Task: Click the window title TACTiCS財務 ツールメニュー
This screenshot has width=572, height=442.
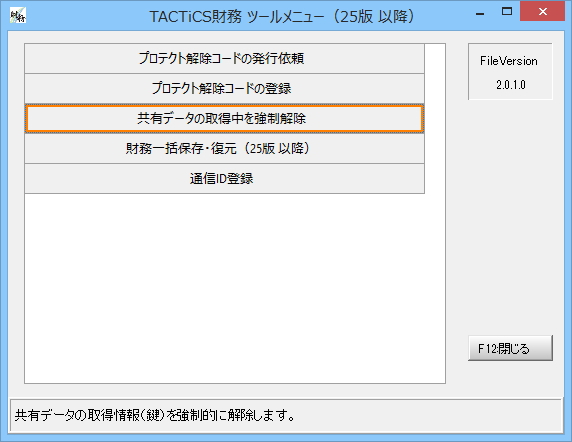Action: click(x=282, y=16)
